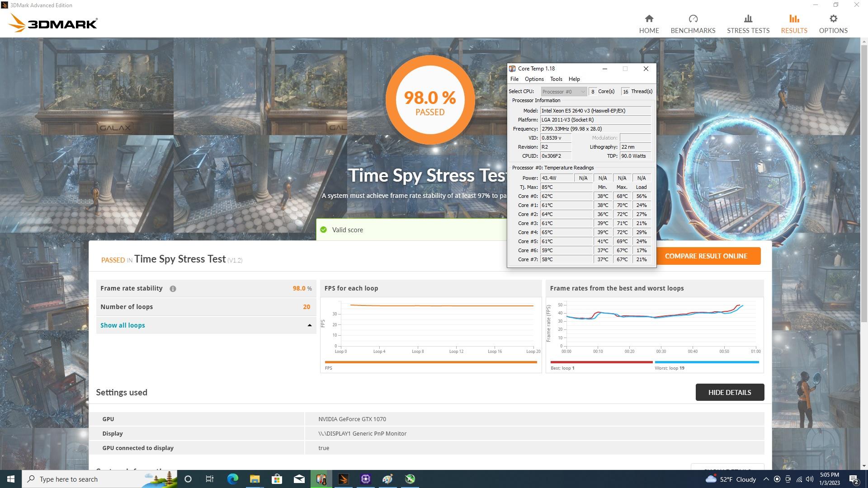Image resolution: width=868 pixels, height=488 pixels.
Task: Click the Display value Generic PnP Monitor
Action: pyautogui.click(x=362, y=434)
